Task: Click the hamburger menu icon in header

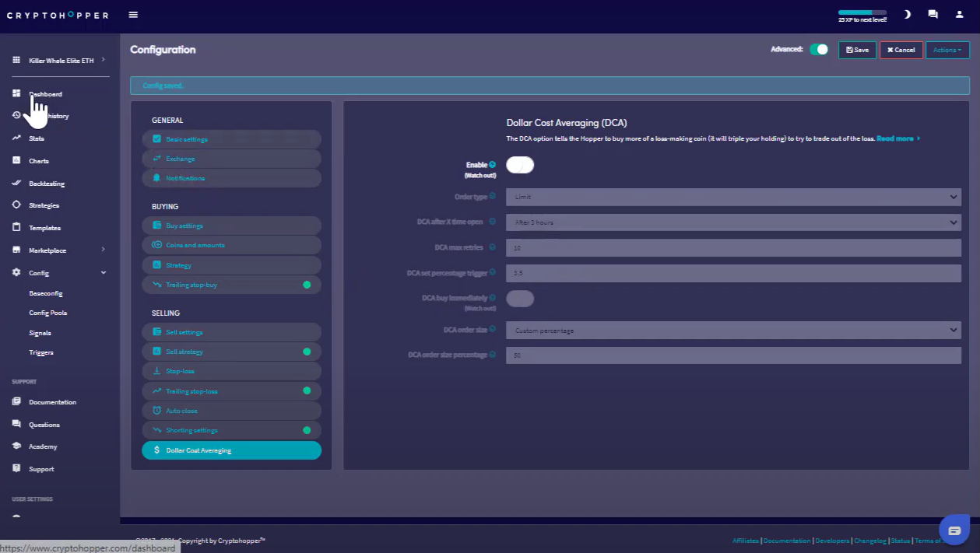Action: coord(133,15)
